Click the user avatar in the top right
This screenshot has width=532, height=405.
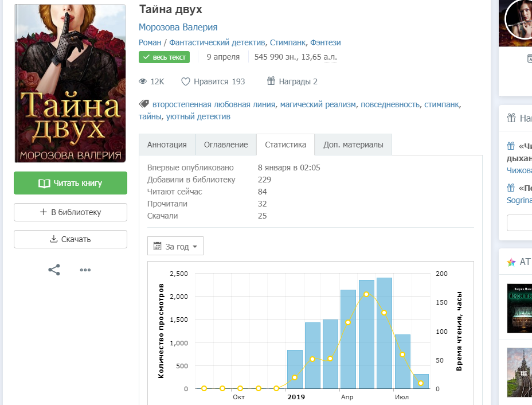coord(519,20)
